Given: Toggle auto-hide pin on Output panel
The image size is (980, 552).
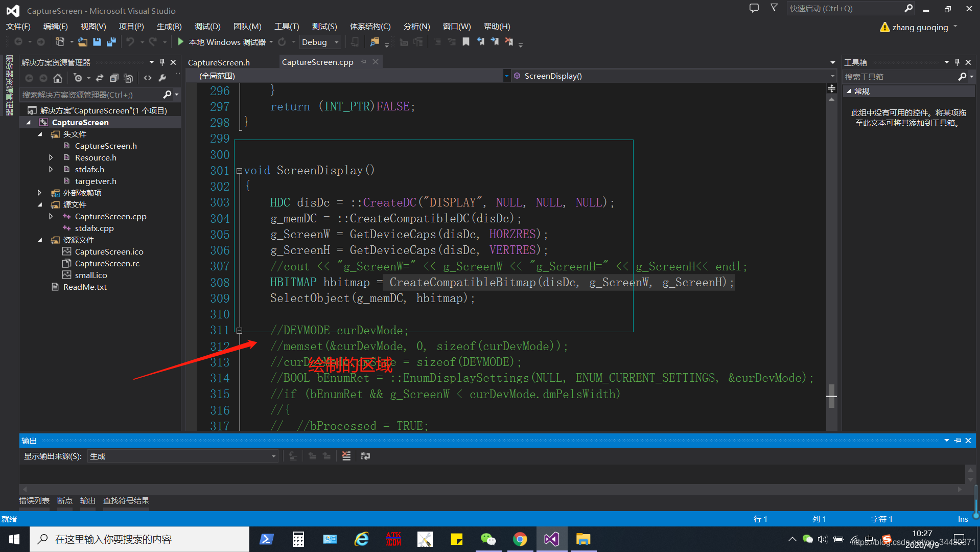Looking at the screenshot, I should click(x=958, y=441).
